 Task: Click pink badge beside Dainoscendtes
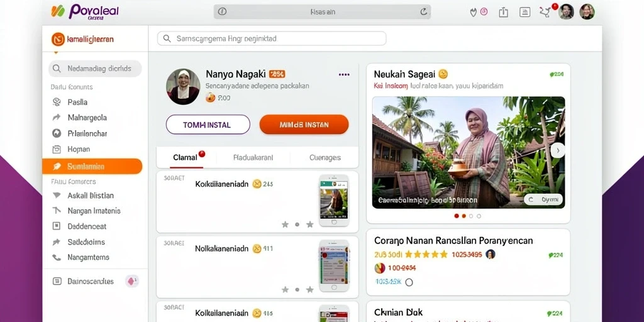132,281
